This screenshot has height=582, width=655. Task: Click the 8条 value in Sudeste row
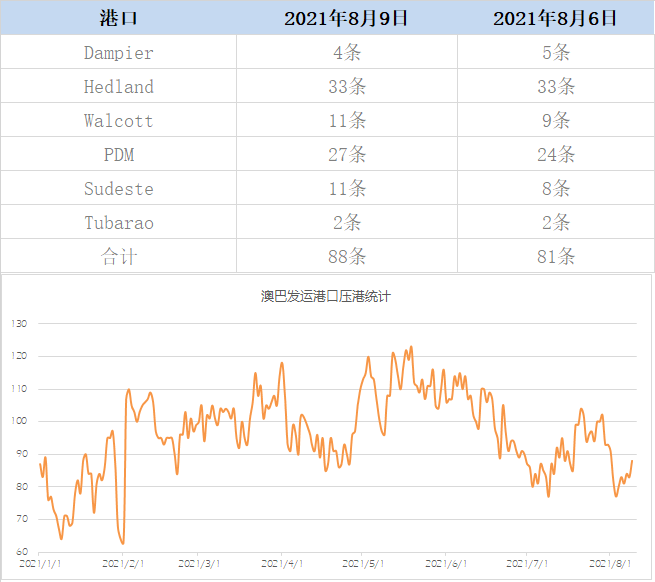pyautogui.click(x=556, y=189)
